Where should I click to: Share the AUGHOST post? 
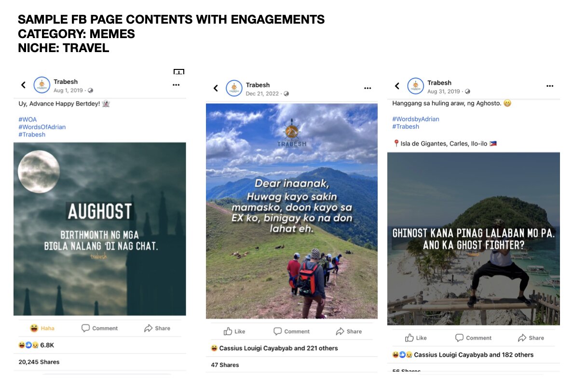(157, 328)
